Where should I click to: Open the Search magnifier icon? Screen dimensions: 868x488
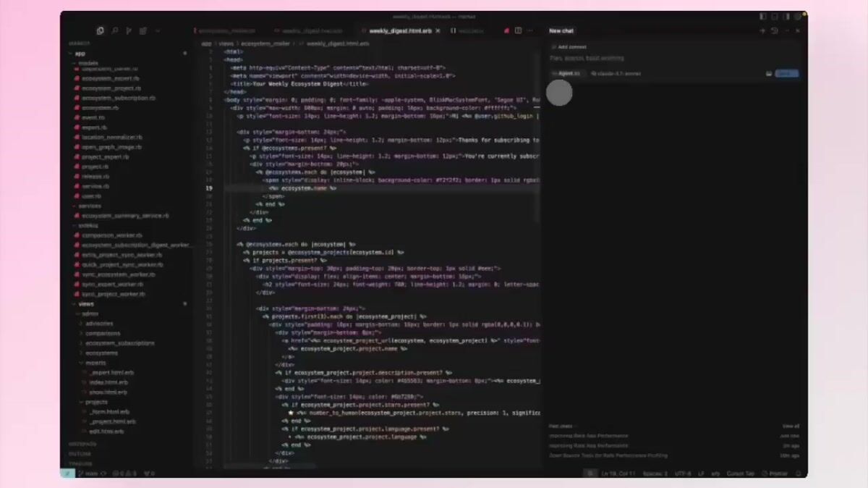pos(114,31)
